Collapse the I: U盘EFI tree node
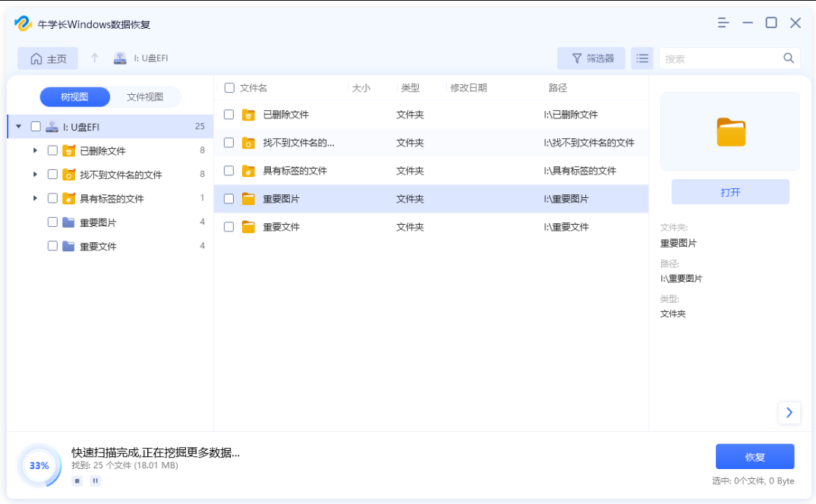The image size is (816, 504). click(x=19, y=127)
